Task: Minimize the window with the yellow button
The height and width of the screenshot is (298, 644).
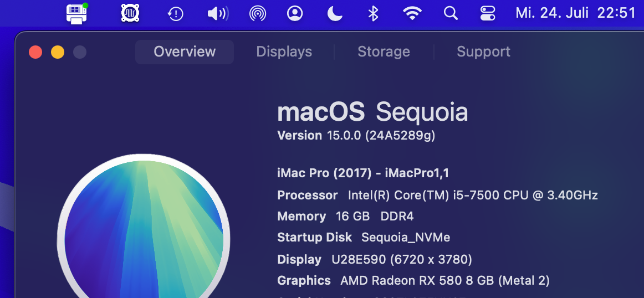Action: pos(58,52)
